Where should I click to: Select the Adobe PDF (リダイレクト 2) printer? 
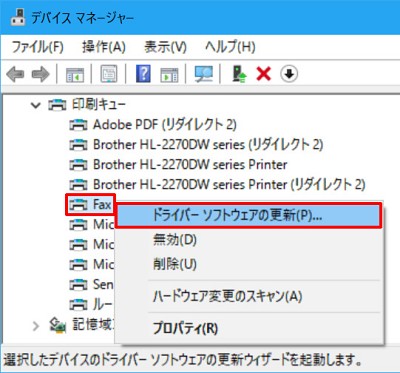[153, 125]
